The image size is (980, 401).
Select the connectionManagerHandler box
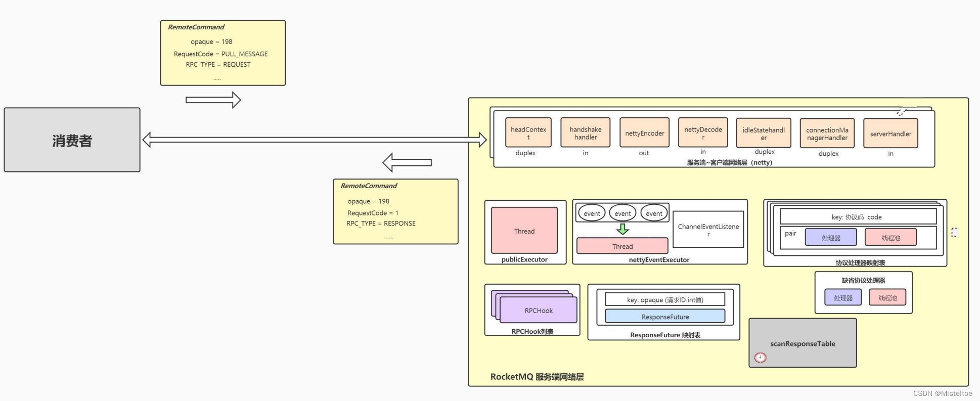point(827,133)
